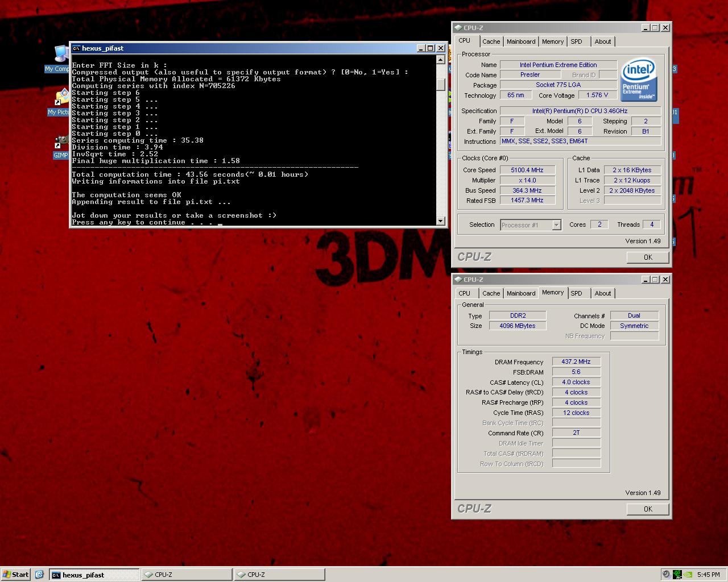
Task: Activate the second CPU-Z taskbar button
Action: [x=280, y=575]
